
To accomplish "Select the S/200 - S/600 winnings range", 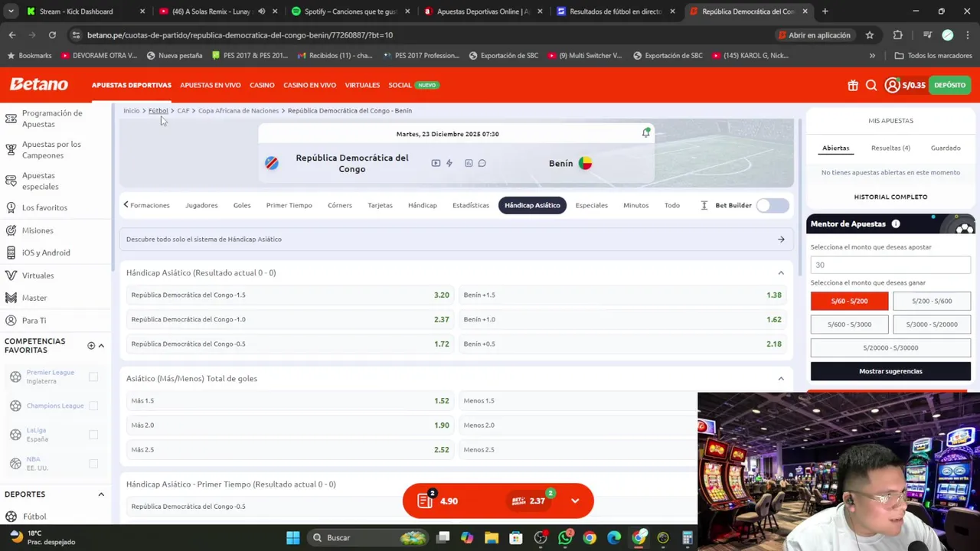I will point(932,301).
